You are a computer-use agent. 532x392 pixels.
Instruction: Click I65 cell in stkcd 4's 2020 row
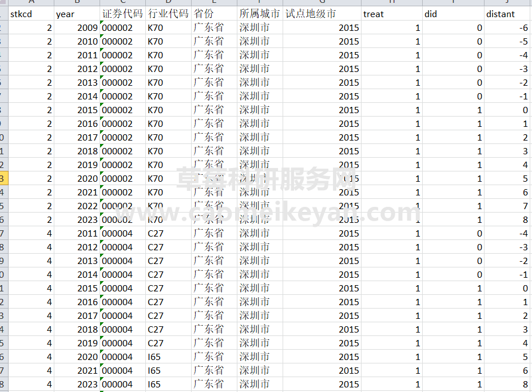(x=168, y=357)
